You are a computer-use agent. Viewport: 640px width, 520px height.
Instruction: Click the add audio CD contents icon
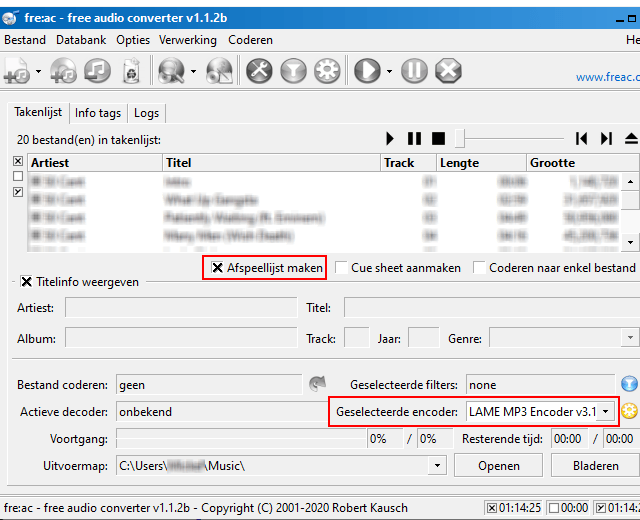[x=64, y=71]
